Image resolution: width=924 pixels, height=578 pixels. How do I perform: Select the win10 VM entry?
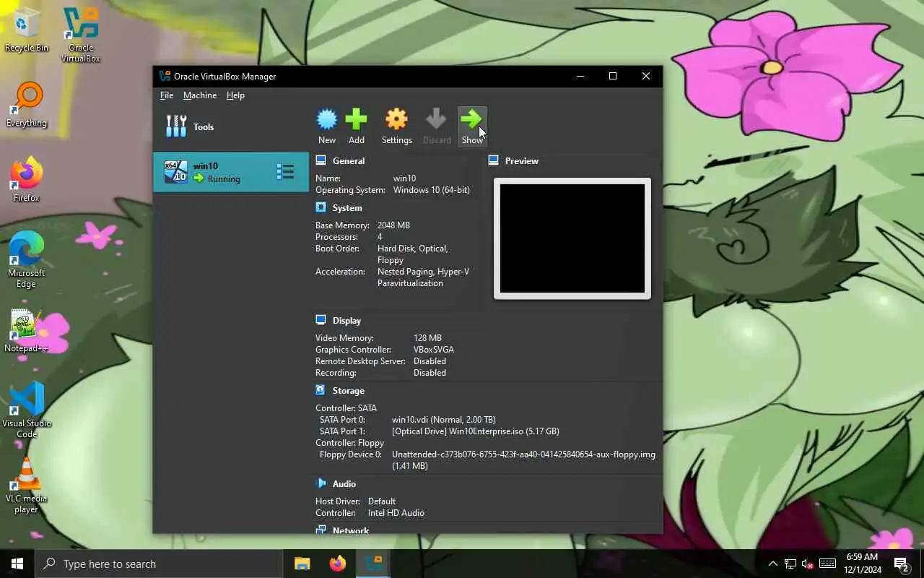pyautogui.click(x=231, y=172)
